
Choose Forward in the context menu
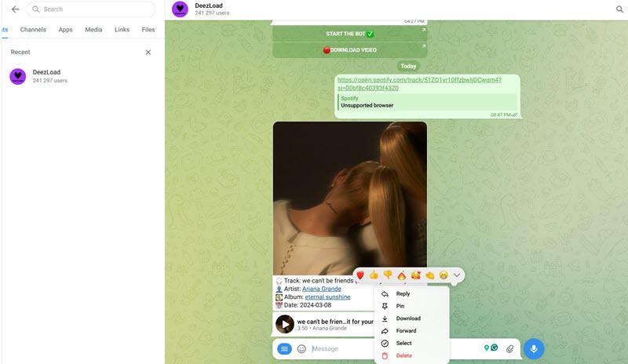tap(411, 331)
